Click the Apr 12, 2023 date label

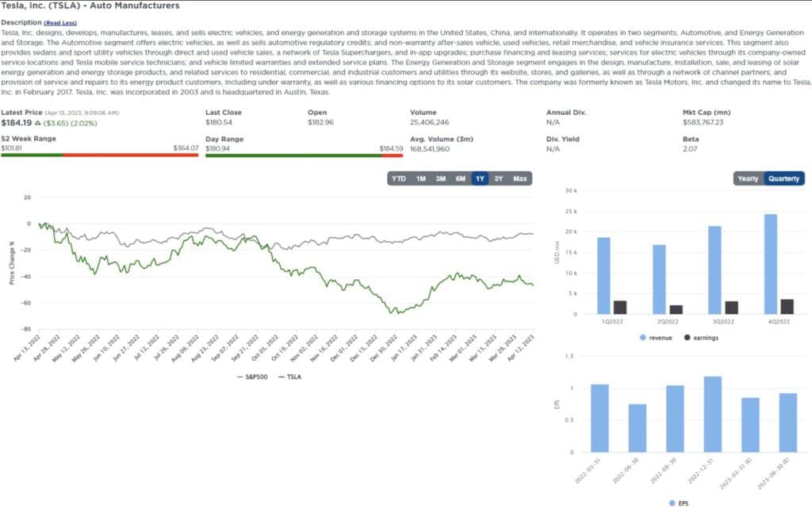(520, 348)
